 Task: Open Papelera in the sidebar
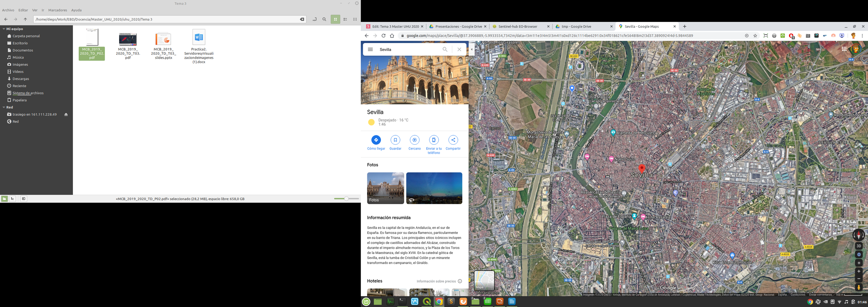[19, 100]
